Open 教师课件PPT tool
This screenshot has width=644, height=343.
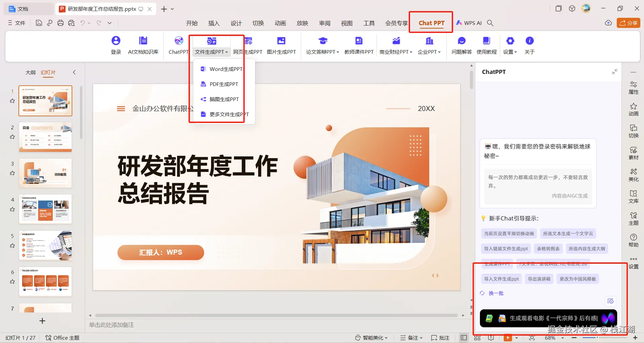359,45
